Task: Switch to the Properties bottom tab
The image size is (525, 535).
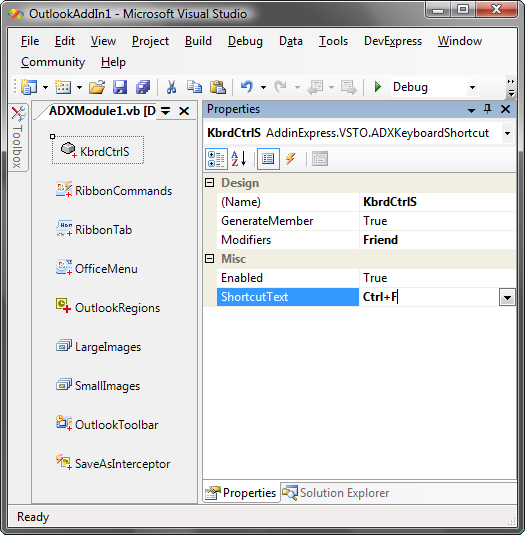Action: [x=241, y=493]
